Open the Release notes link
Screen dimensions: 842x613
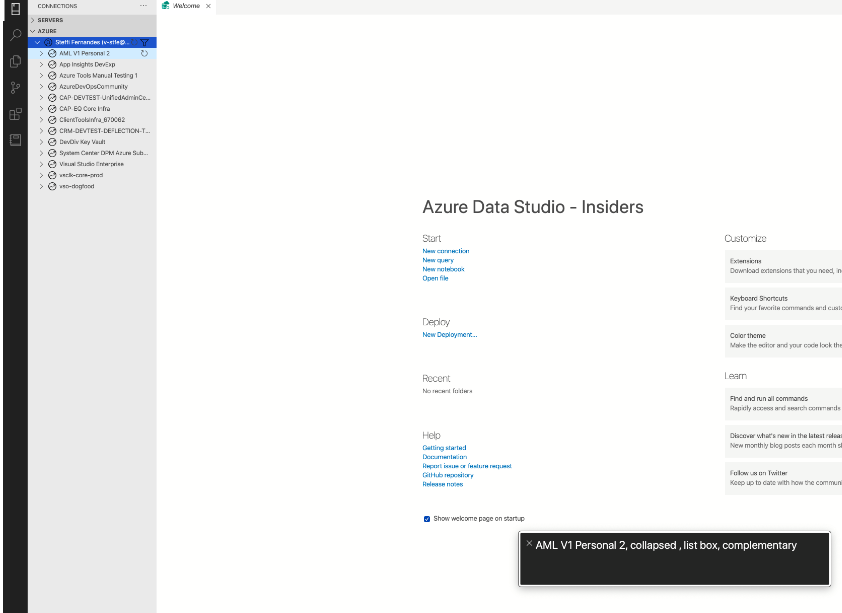(x=443, y=484)
